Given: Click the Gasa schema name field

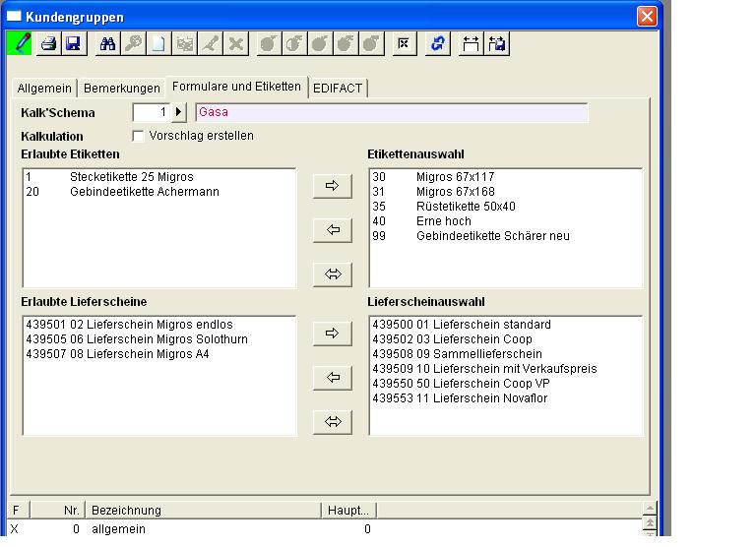Looking at the screenshot, I should coord(392,112).
